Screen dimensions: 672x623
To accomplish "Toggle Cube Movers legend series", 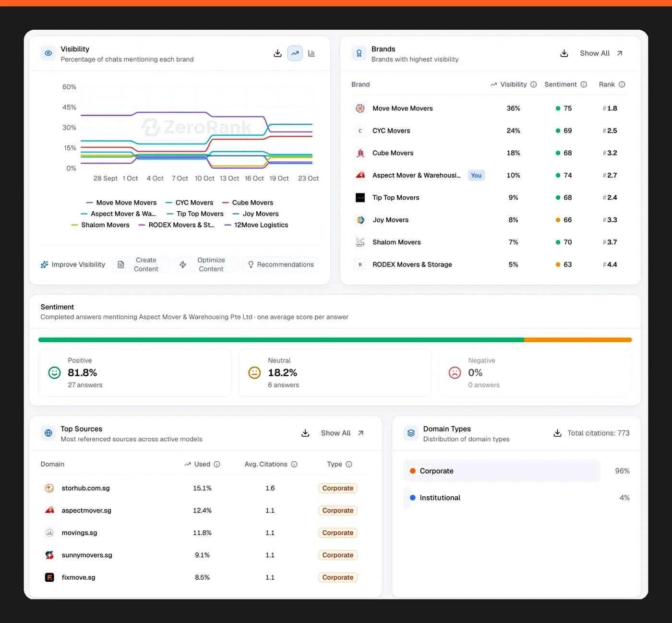I will tap(248, 203).
